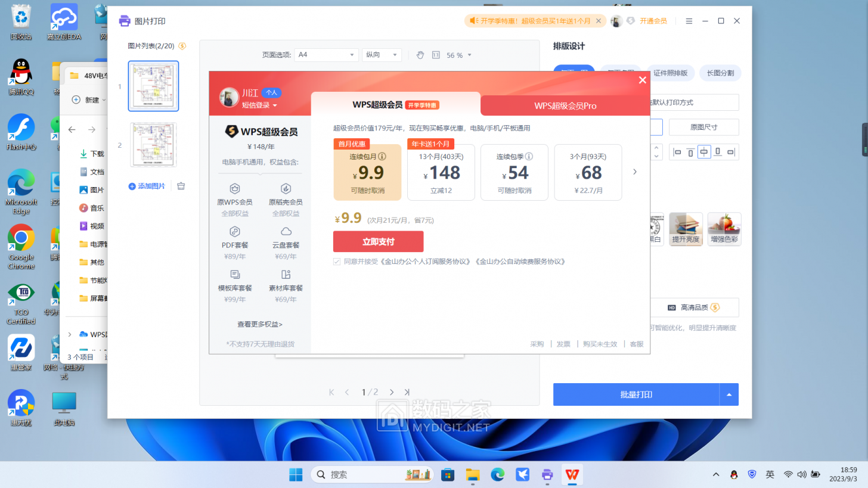
Task: Select 高清品质 option
Action: click(694, 307)
